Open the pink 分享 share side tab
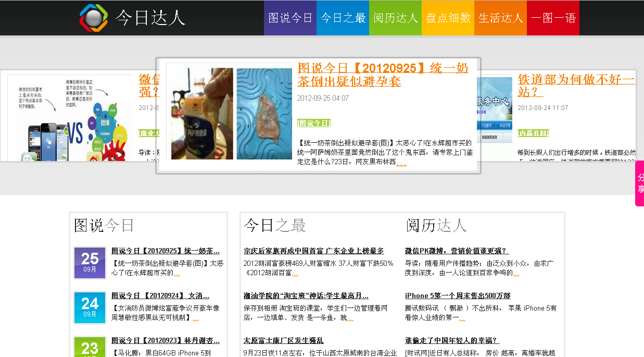 pos(640,183)
